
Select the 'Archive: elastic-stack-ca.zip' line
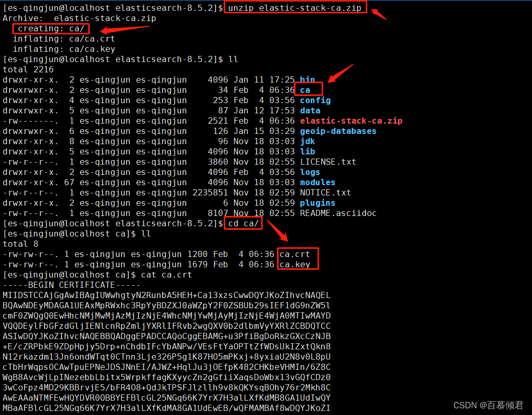pos(80,18)
